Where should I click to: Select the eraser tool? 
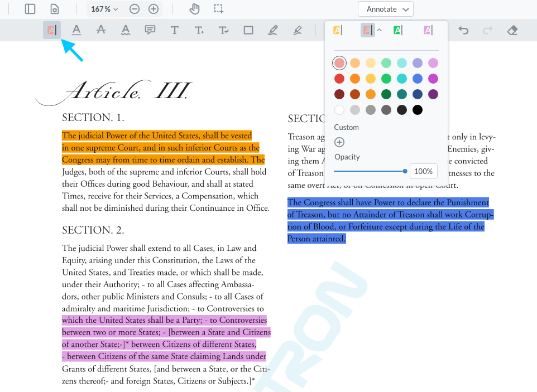pos(512,30)
